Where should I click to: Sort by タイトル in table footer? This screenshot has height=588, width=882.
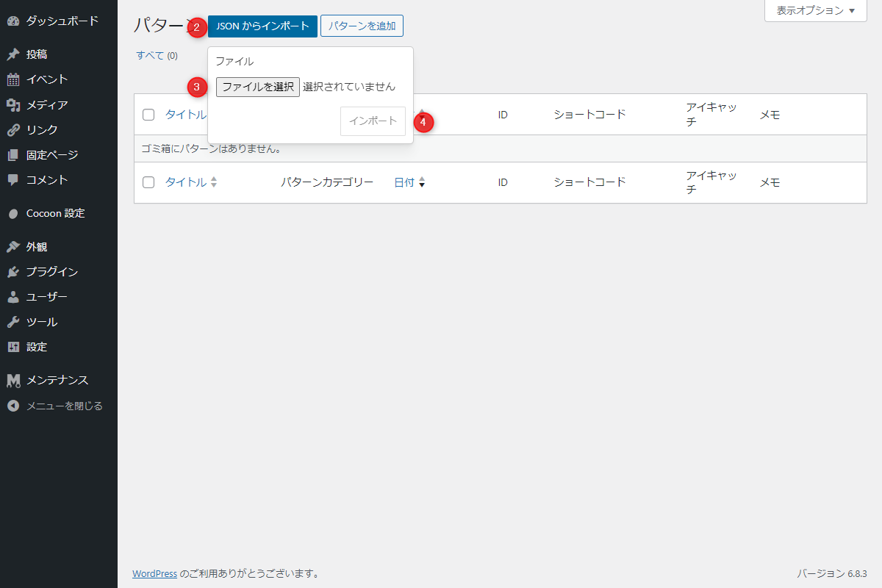pyautogui.click(x=191, y=182)
